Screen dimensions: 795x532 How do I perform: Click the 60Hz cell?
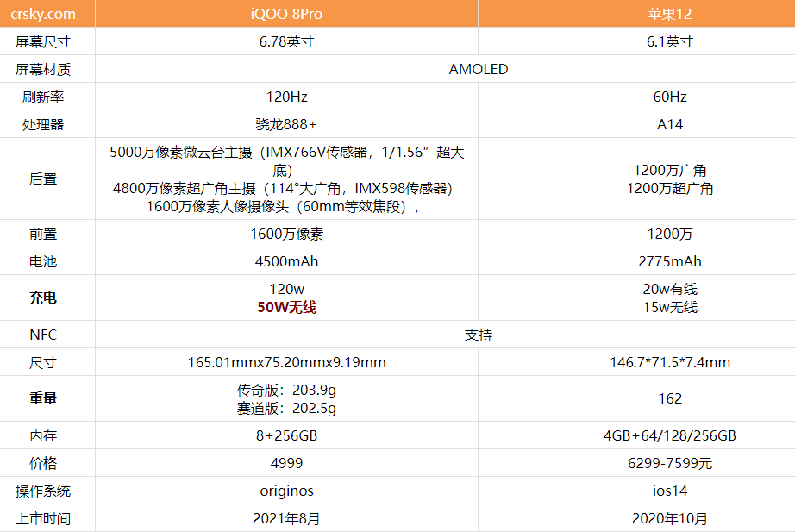pyautogui.click(x=669, y=97)
